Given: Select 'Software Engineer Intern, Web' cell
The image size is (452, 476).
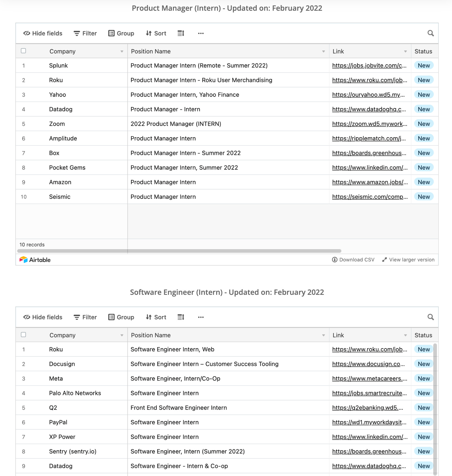Looking at the screenshot, I should [x=228, y=349].
